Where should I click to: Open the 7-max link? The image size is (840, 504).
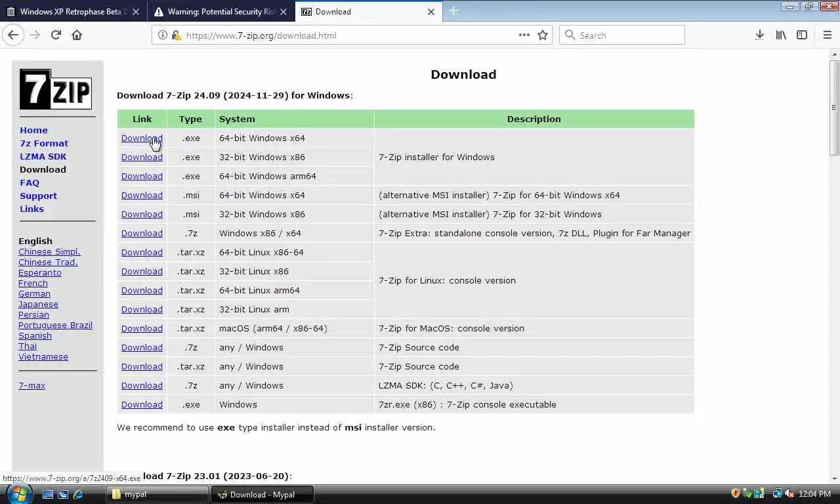pos(31,385)
